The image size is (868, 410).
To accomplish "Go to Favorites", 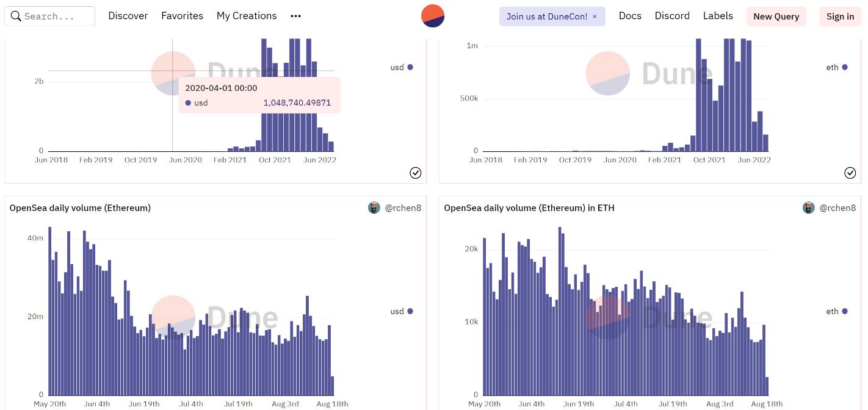I will click(x=182, y=16).
